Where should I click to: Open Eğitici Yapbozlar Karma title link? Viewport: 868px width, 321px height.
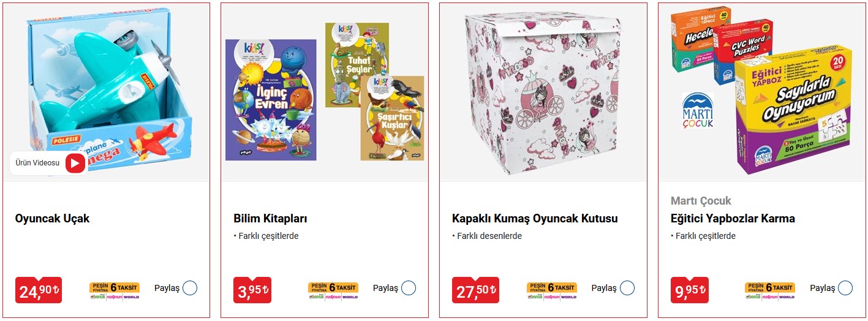coord(733,219)
